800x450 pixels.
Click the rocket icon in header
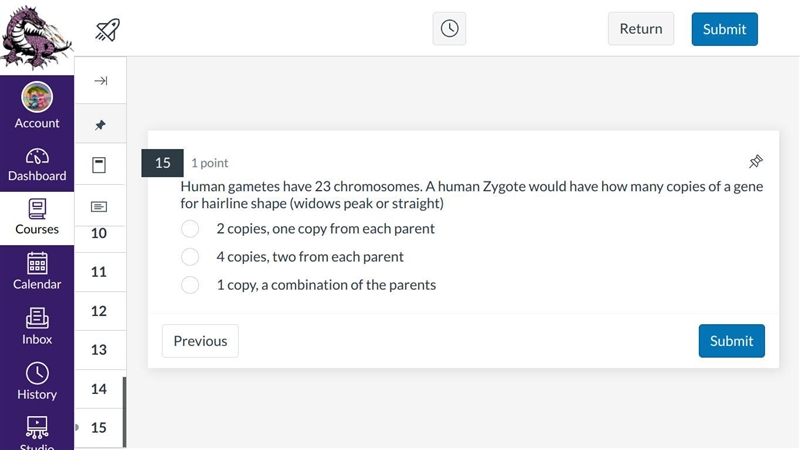pos(107,30)
